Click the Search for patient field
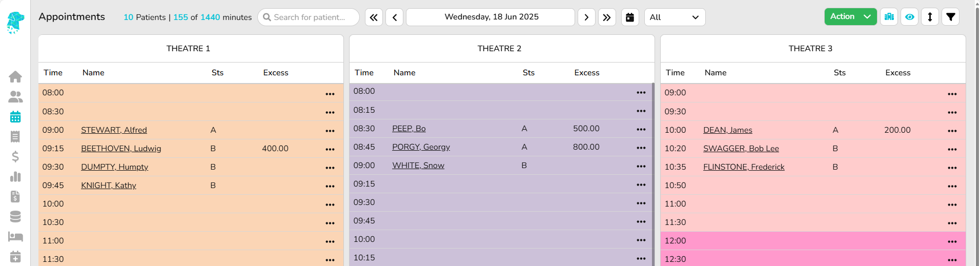980x266 pixels. (x=309, y=17)
